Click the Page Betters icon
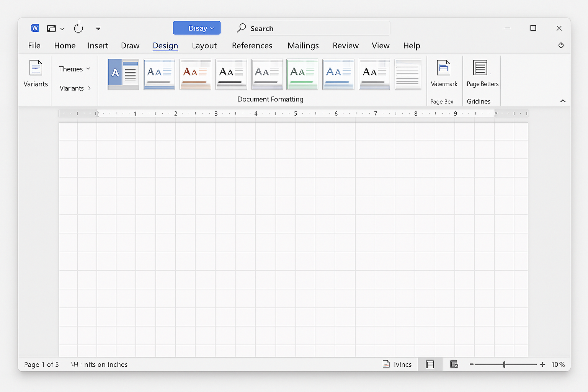588x392 pixels. point(480,68)
